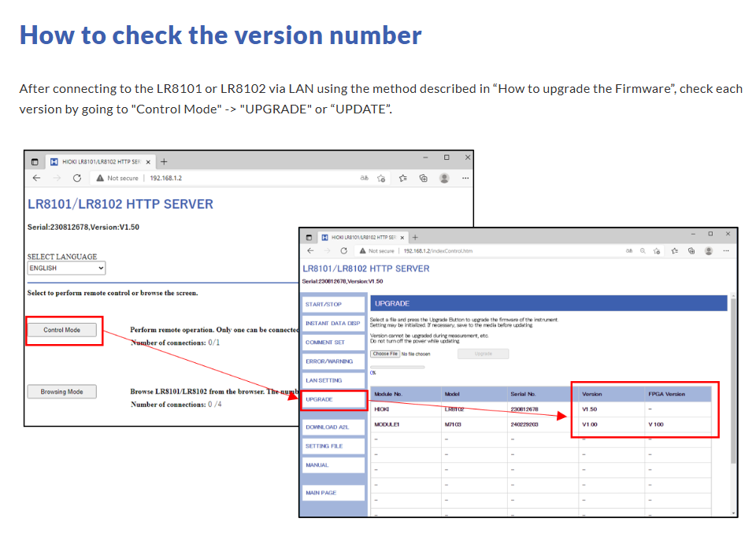Click the profile avatar in the front UPGRADE window
The height and width of the screenshot is (537, 756).
click(x=709, y=250)
